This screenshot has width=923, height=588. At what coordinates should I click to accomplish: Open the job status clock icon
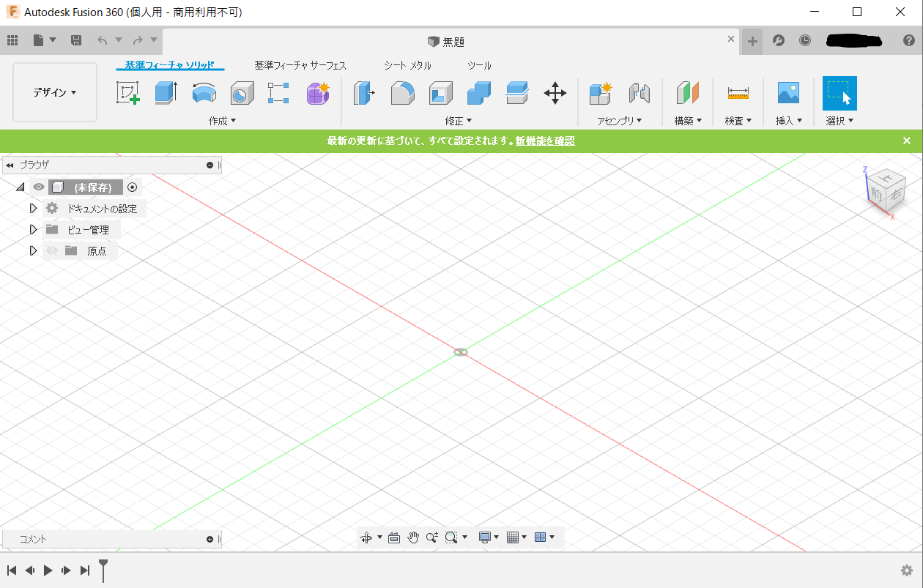click(x=805, y=40)
